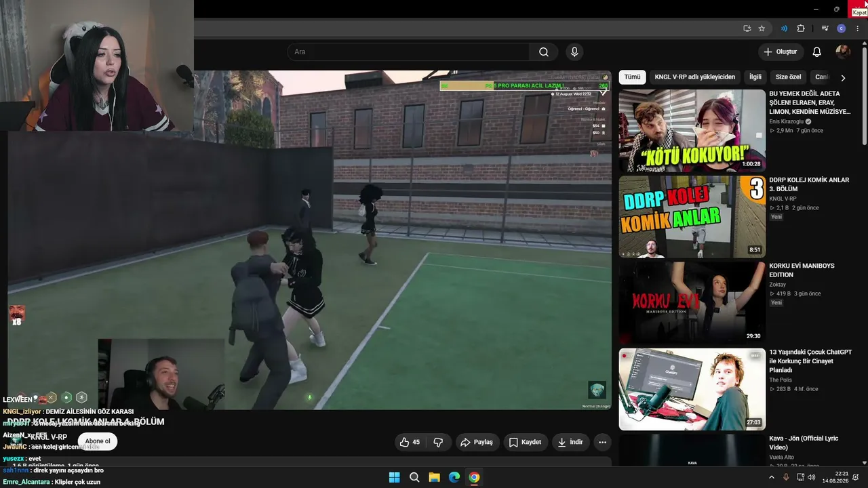The width and height of the screenshot is (868, 488).
Task: Open Microsoft Edge from taskbar
Action: (x=454, y=477)
